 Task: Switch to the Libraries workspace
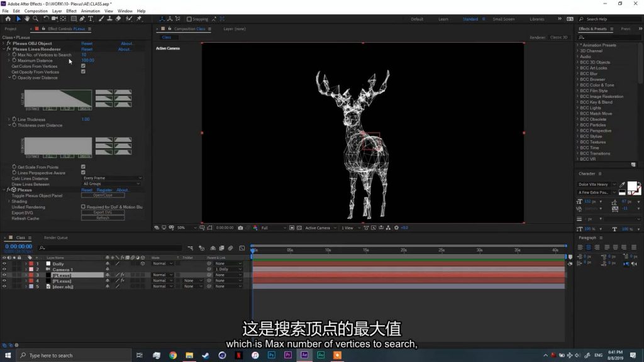(x=537, y=19)
